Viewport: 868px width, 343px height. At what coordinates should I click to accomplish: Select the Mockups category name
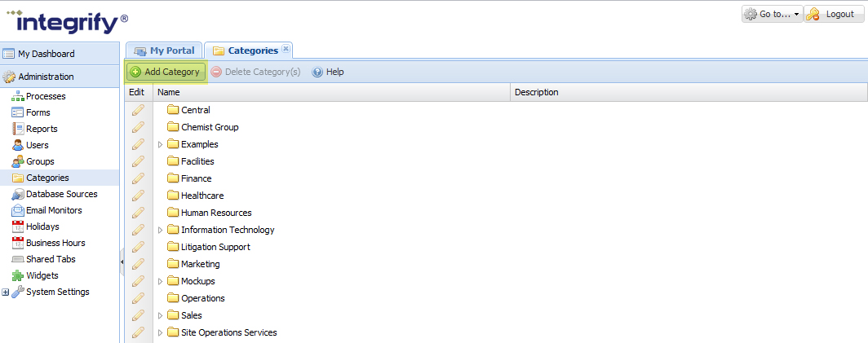pyautogui.click(x=198, y=282)
